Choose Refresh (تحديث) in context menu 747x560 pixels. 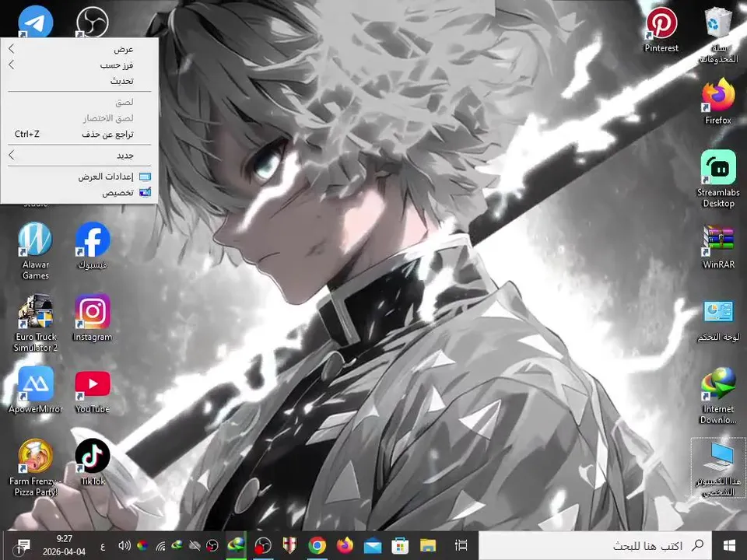pyautogui.click(x=79, y=81)
